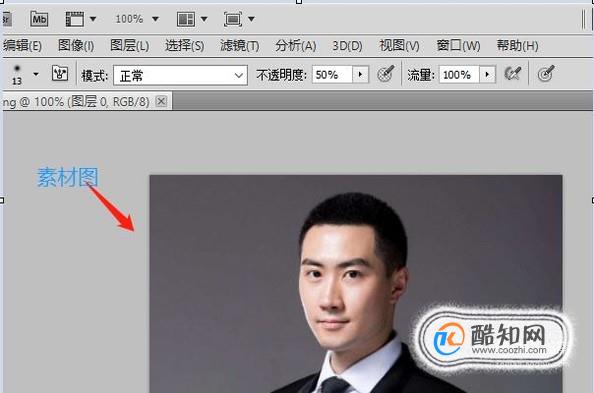This screenshot has height=393, width=594.
Task: Select the document tab 图层 0, RGB/8
Action: (78, 102)
